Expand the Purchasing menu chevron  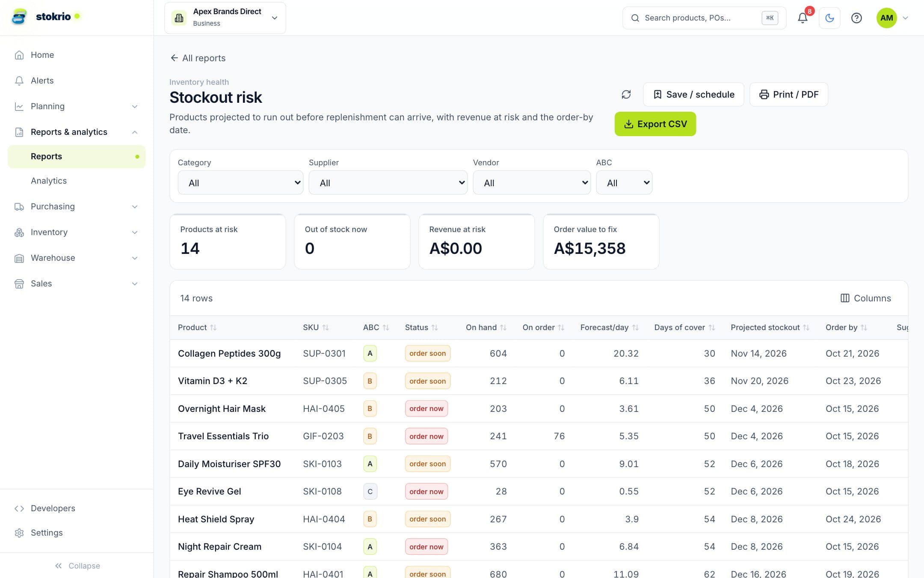tap(135, 207)
